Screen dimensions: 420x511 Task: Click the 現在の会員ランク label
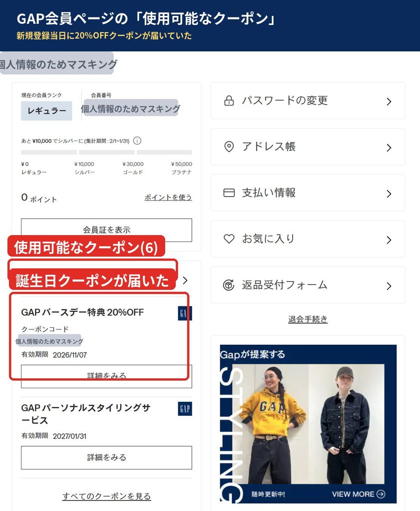(x=41, y=95)
